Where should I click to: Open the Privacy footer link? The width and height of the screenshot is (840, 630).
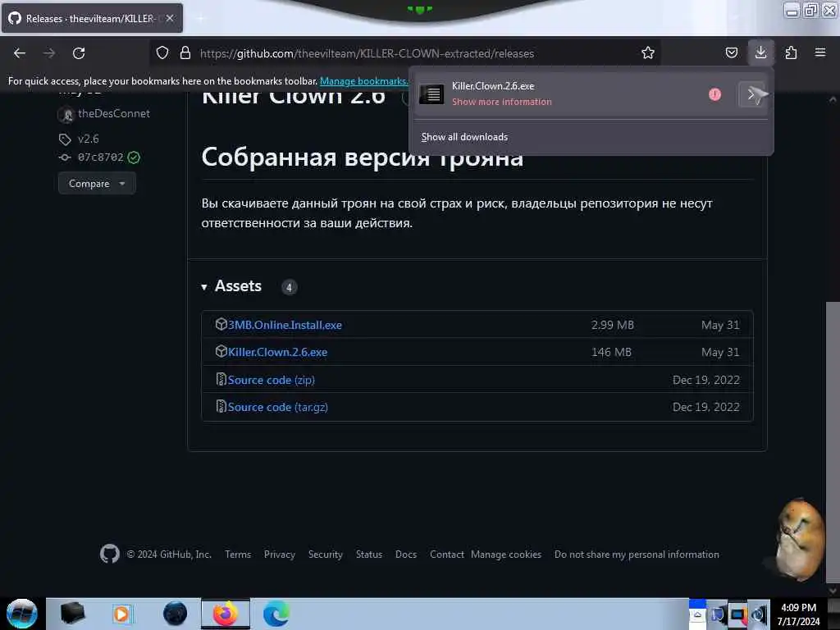click(x=279, y=555)
